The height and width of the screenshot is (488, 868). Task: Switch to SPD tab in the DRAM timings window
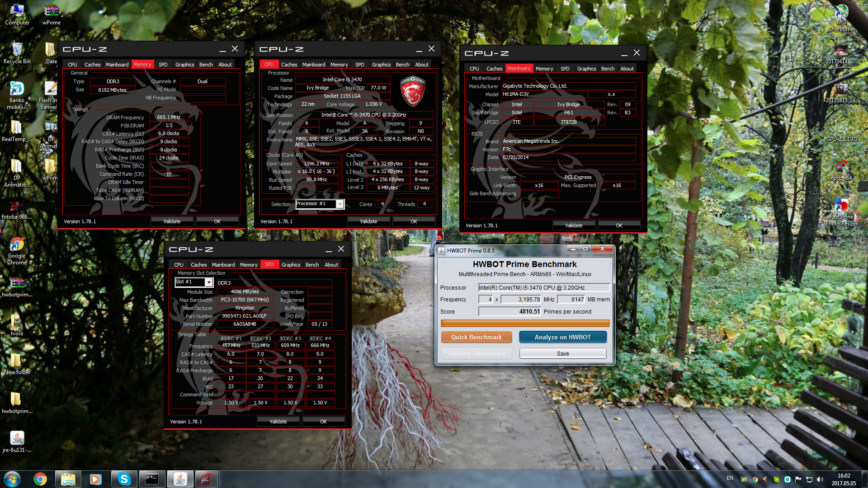pyautogui.click(x=163, y=65)
